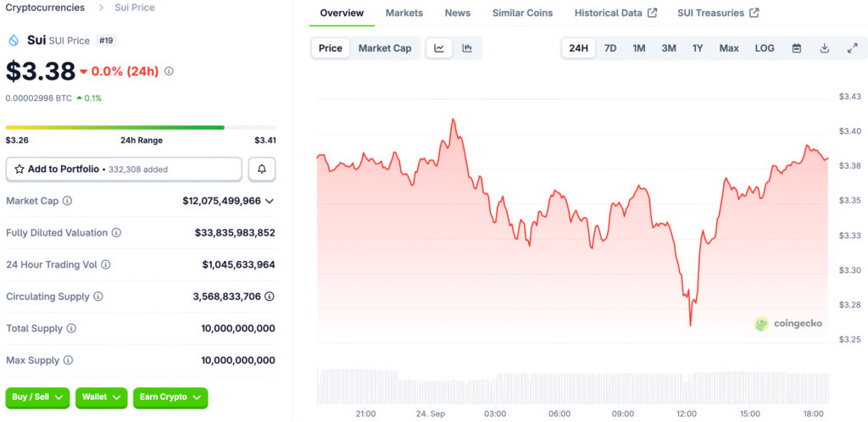This screenshot has height=422, width=868.
Task: Expand the Market Cap value chevron
Action: point(270,201)
